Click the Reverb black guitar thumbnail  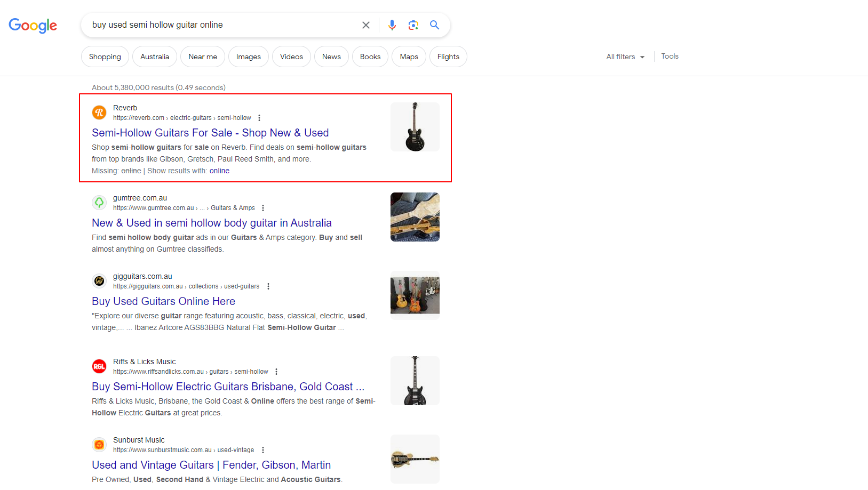coord(415,127)
